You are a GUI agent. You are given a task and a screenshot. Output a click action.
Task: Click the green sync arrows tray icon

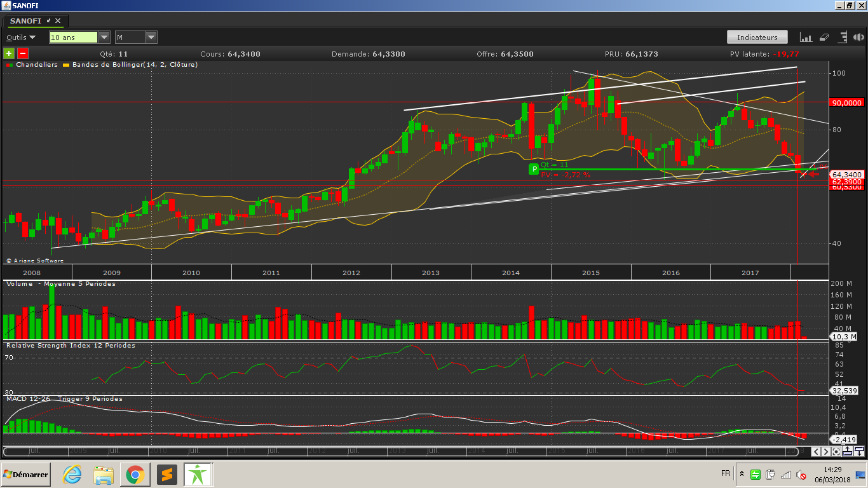click(x=756, y=474)
